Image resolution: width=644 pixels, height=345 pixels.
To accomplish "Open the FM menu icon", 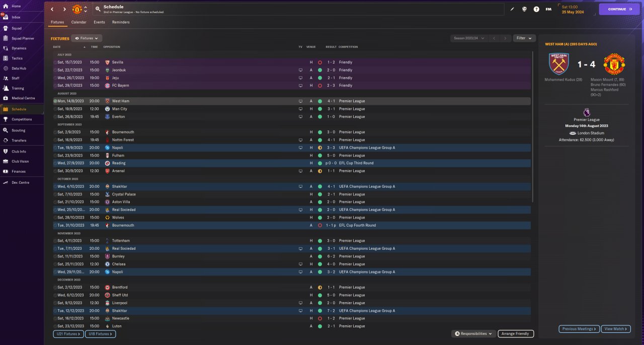I will (x=548, y=9).
